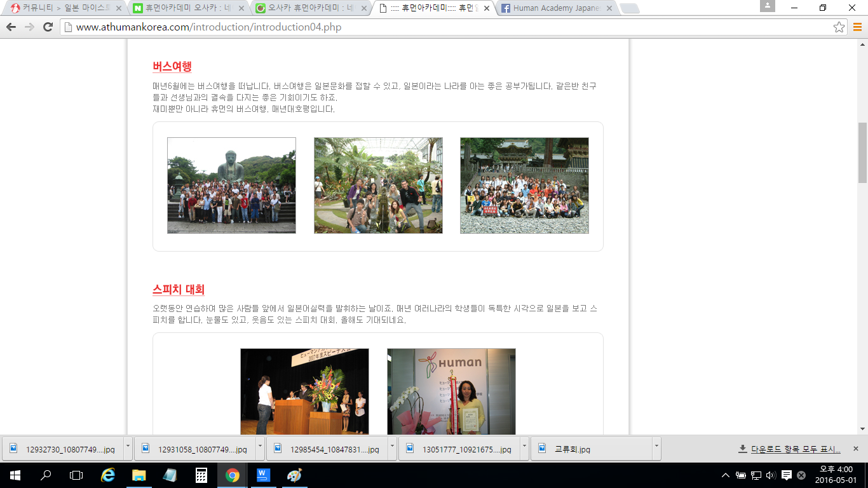This screenshot has width=868, height=488.
Task: Open the Calculator taskbar icon
Action: (x=201, y=475)
